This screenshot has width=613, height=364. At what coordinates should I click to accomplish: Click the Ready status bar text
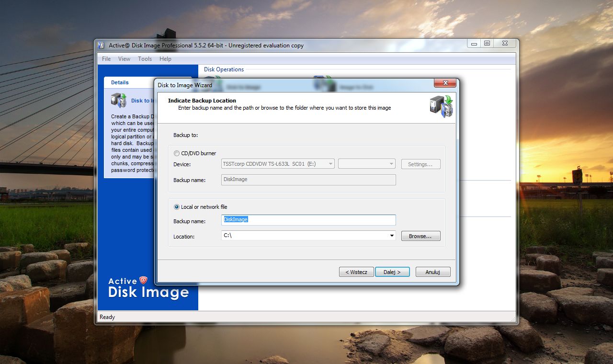pos(107,317)
